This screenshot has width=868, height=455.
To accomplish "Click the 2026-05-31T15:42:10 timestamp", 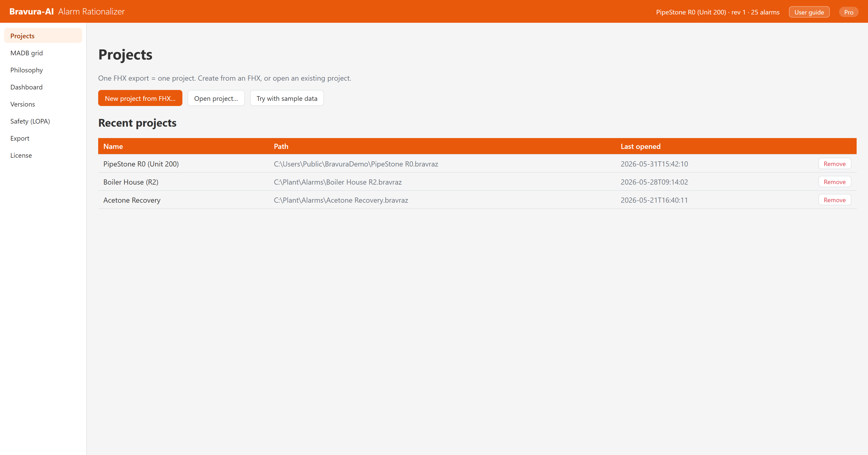I will 654,164.
